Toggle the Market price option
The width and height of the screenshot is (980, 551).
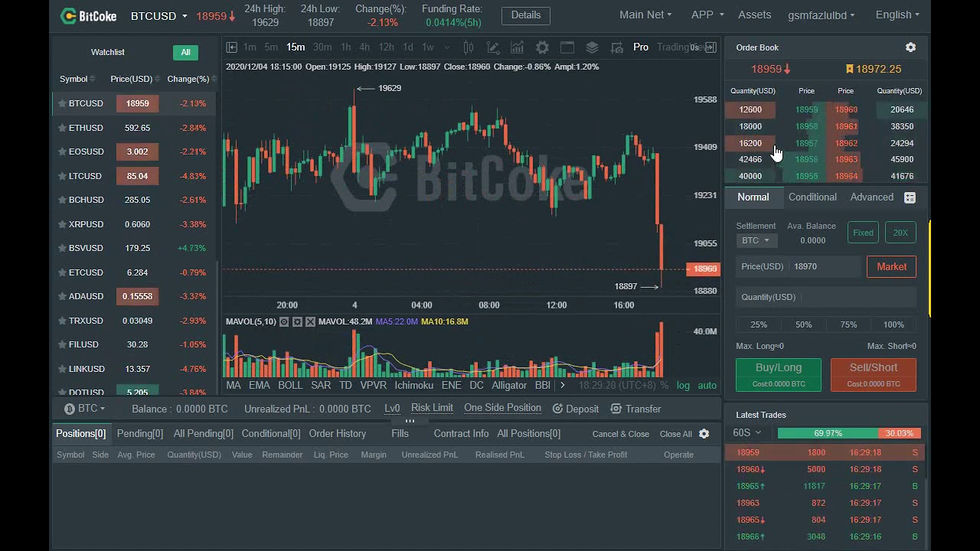click(x=891, y=266)
